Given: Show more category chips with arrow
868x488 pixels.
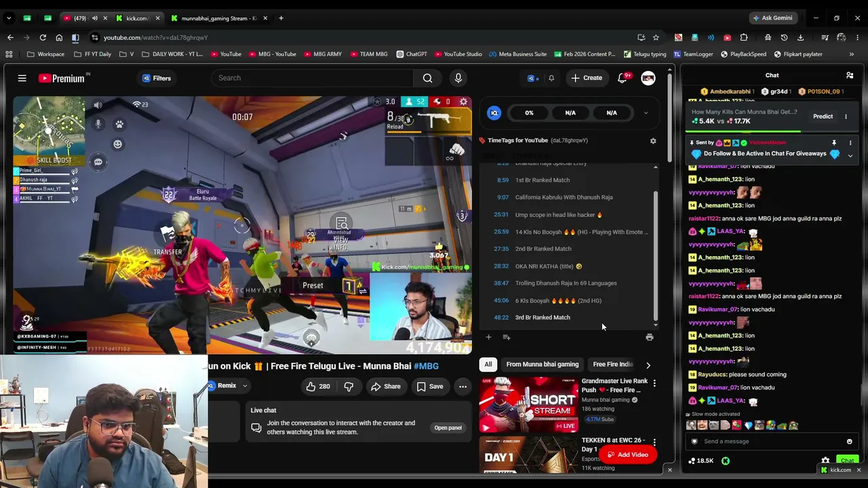Looking at the screenshot, I should tap(648, 365).
